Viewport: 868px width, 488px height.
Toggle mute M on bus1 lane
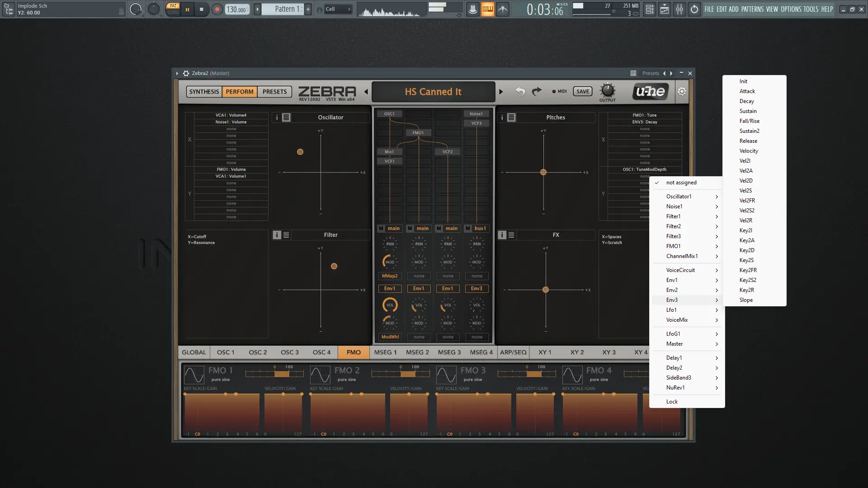point(468,228)
